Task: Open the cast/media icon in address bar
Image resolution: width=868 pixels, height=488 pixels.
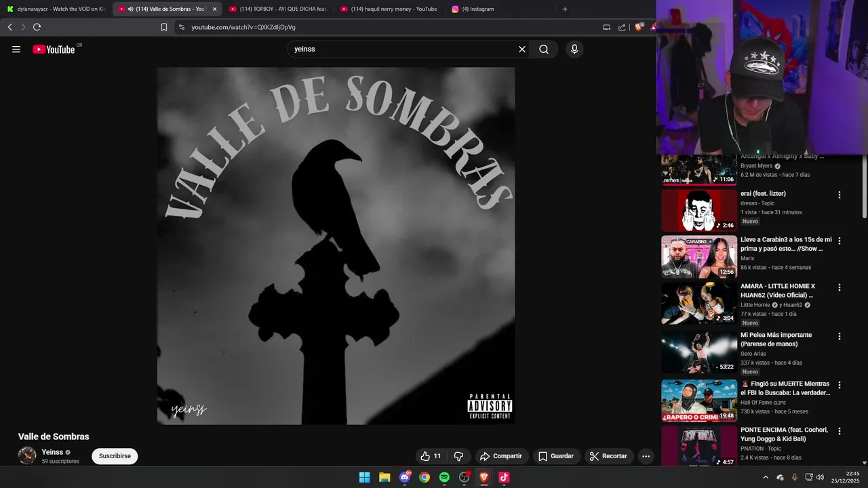Action: (606, 27)
